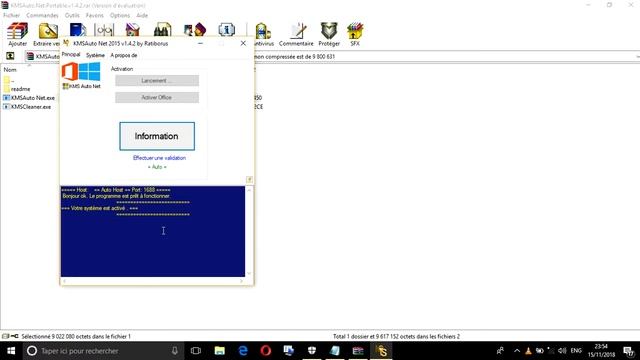Click the up-one-level arrow icon in WinRAR

pos(10,56)
